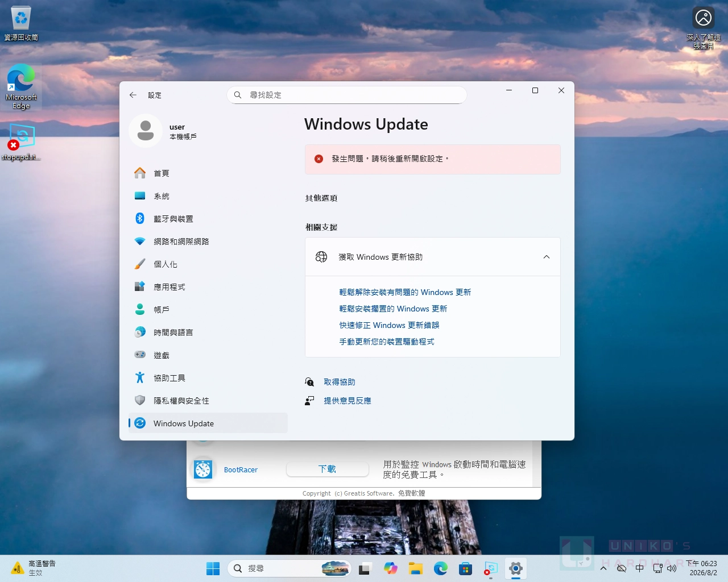Click the gamepad icon for 遊戲

(x=140, y=355)
